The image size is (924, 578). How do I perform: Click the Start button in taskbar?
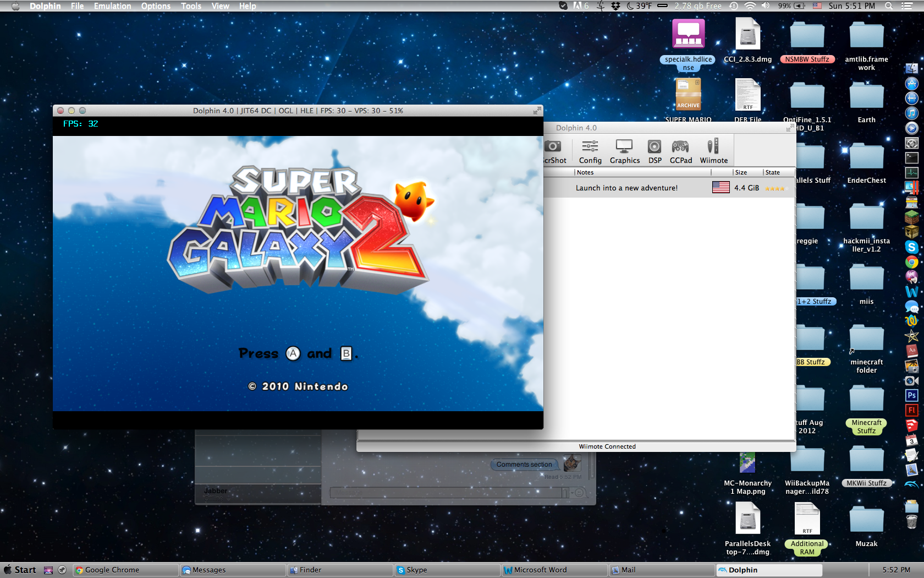pyautogui.click(x=20, y=570)
